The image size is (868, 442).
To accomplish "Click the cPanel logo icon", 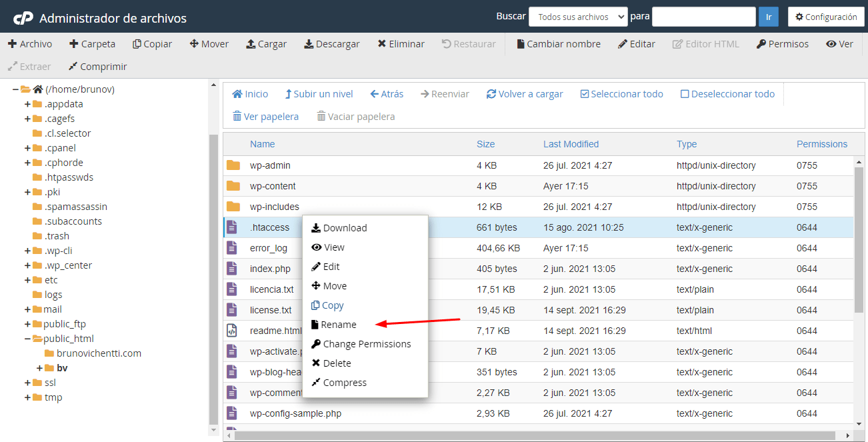I will coord(23,17).
